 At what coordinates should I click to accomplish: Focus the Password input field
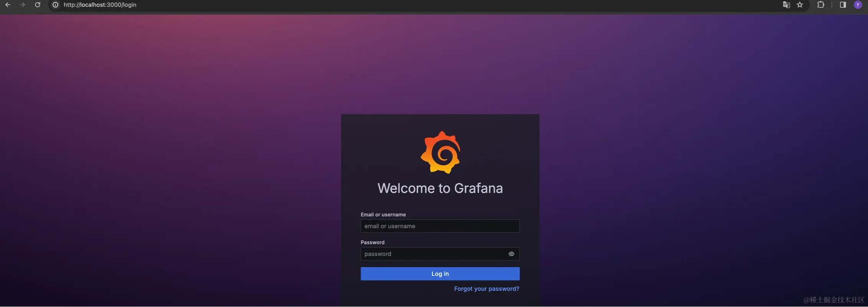(440, 254)
